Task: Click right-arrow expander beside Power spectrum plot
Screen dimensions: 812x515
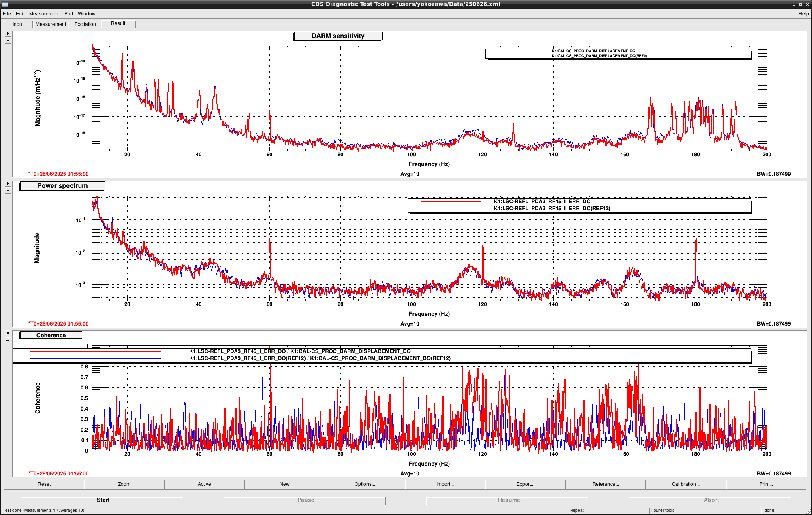Action: 8,183
